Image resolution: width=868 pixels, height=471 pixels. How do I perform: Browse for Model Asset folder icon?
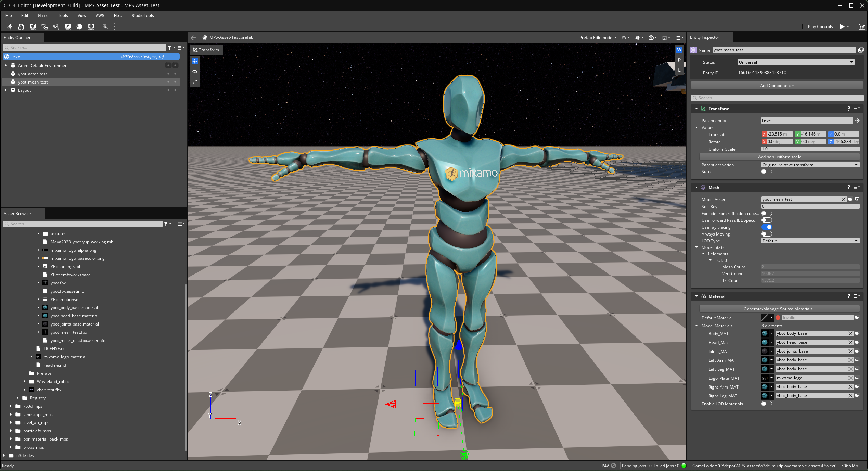pos(850,199)
